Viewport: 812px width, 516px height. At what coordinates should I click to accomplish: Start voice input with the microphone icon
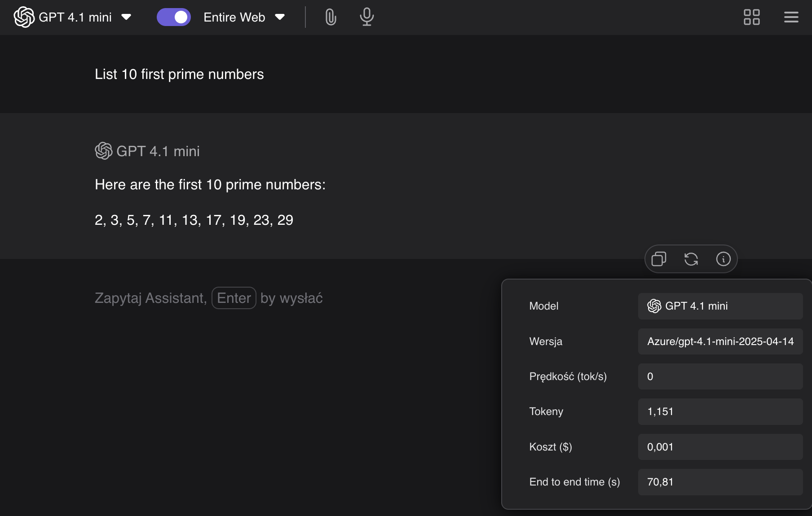[x=366, y=17]
